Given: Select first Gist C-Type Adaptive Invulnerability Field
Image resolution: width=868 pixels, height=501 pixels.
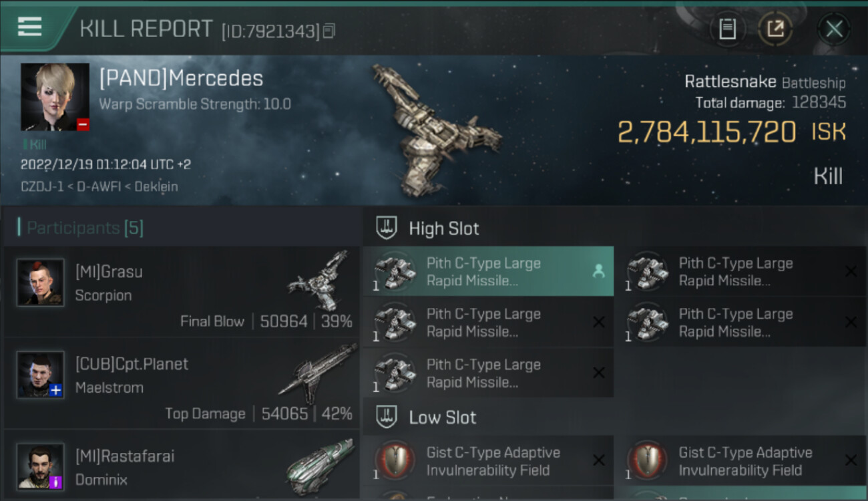Looking at the screenshot, I should (x=488, y=461).
